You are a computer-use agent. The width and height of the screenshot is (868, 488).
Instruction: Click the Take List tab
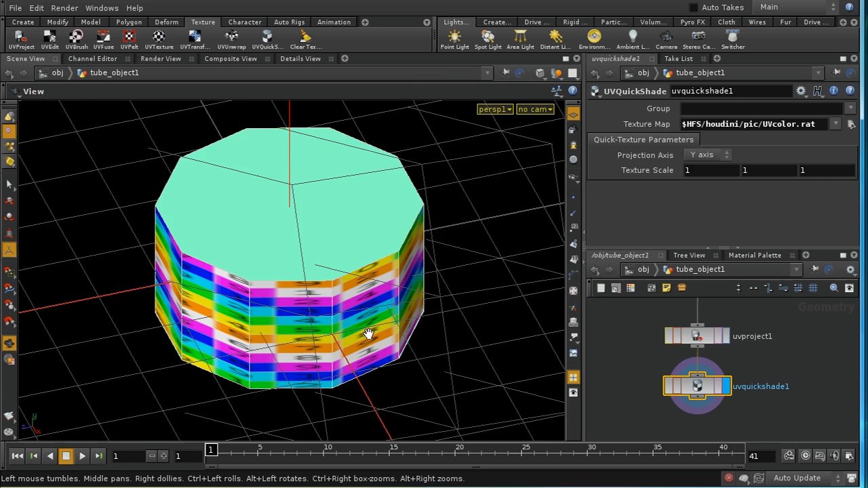(679, 58)
